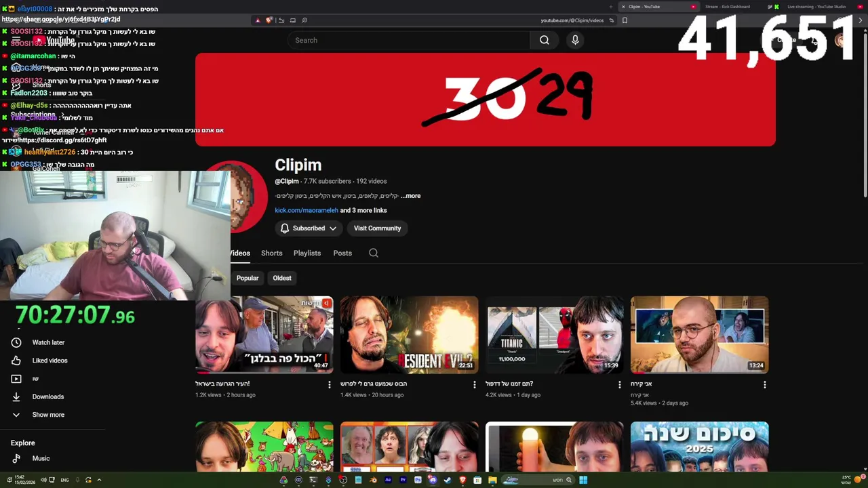The image size is (868, 488).
Task: Open Discord from the taskbar
Action: pyautogui.click(x=433, y=480)
